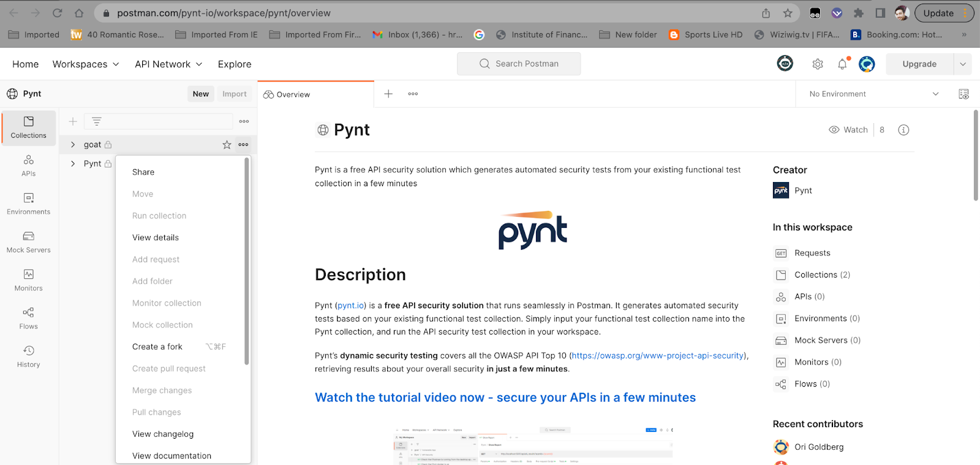This screenshot has height=465, width=980.
Task: Click the context menu scrollbar
Action: pyautogui.click(x=246, y=261)
